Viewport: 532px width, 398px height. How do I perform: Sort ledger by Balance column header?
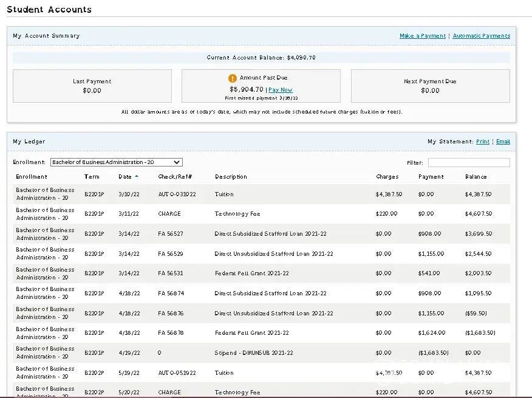click(x=476, y=177)
